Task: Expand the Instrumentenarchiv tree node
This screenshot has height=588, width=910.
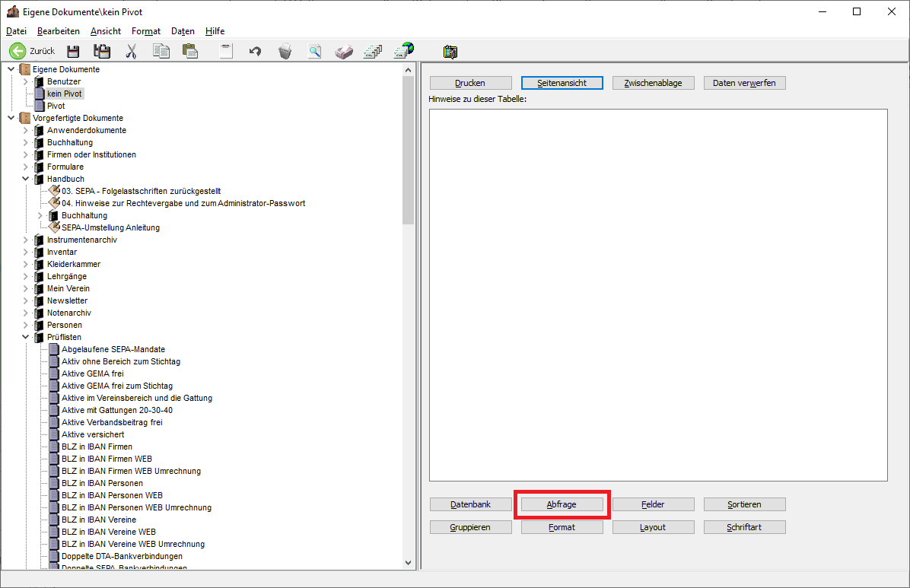Action: click(26, 240)
